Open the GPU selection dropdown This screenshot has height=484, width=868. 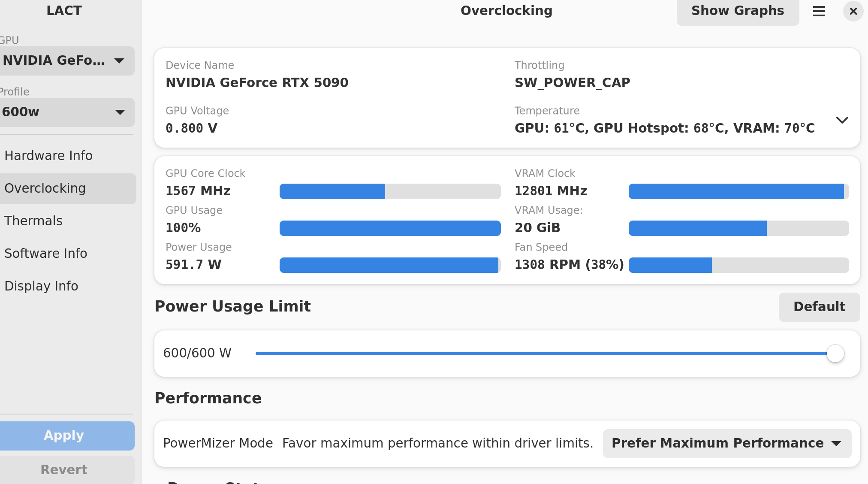click(x=66, y=61)
